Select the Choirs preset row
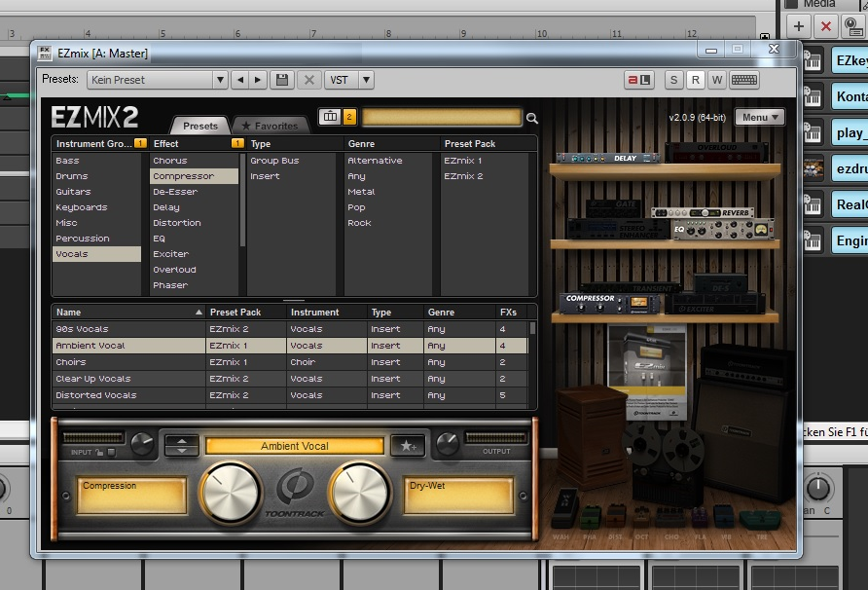This screenshot has height=590, width=868. 290,362
